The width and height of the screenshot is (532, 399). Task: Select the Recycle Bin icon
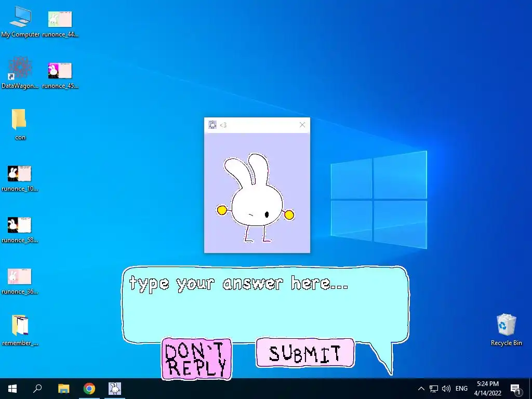coord(506,329)
